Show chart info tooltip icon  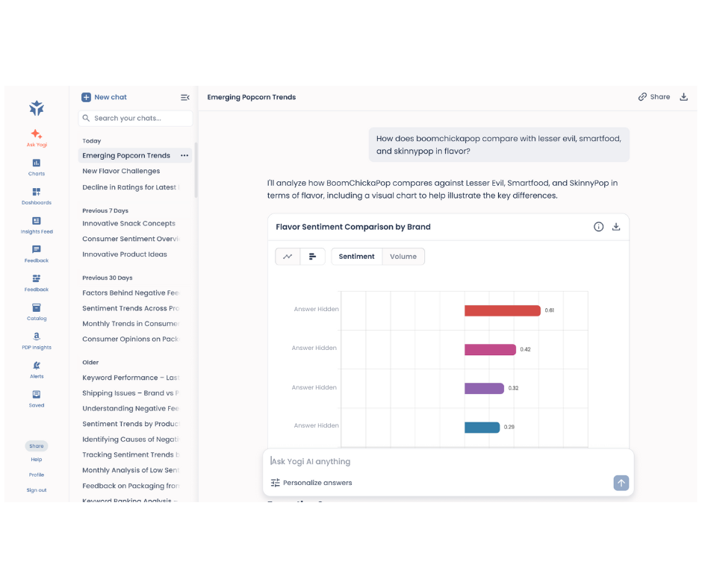(598, 227)
